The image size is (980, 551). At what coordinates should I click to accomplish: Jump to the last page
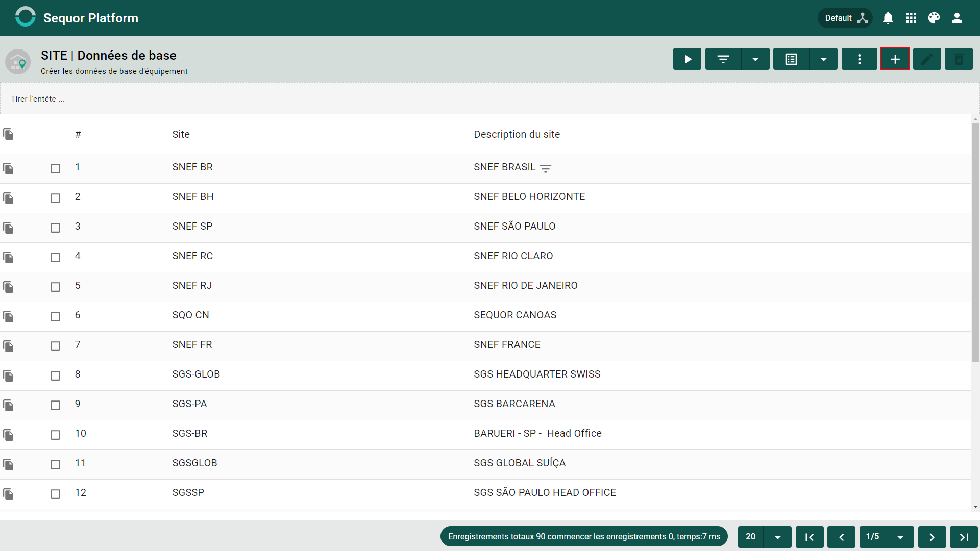tap(964, 537)
